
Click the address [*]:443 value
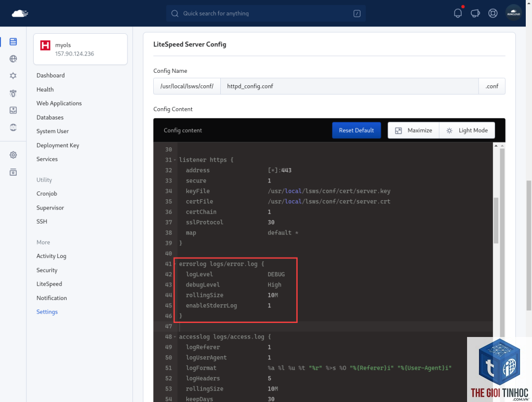(x=280, y=171)
